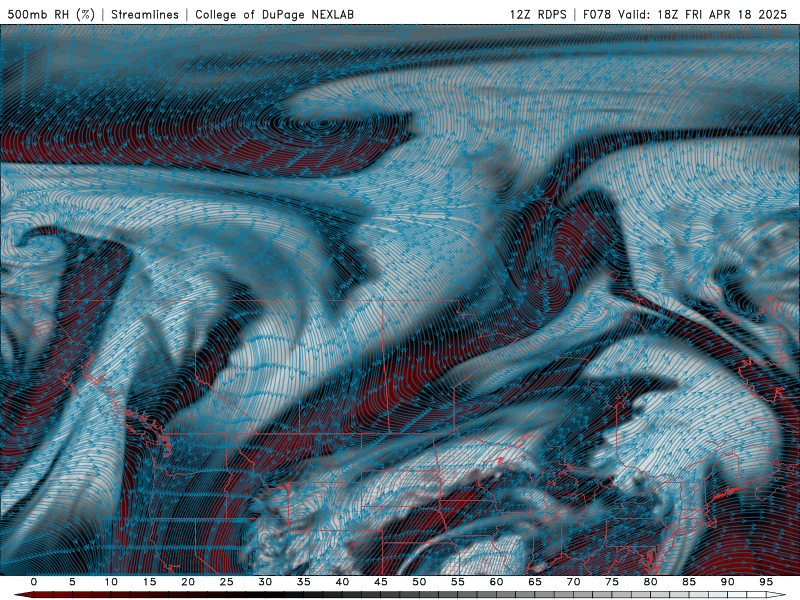Click the colorbar label "20"
The width and height of the screenshot is (800, 600).
click(x=188, y=582)
